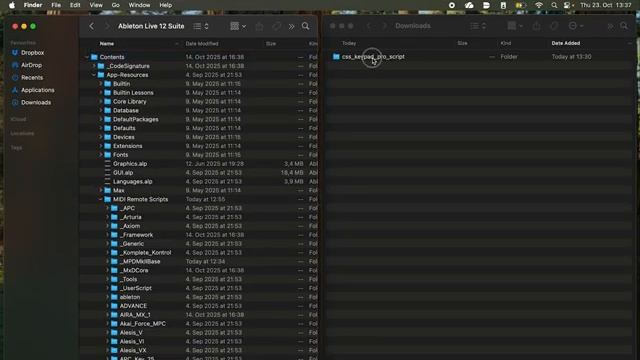Expand the _Framework folder
This screenshot has width=640, height=360.
pos(107,235)
